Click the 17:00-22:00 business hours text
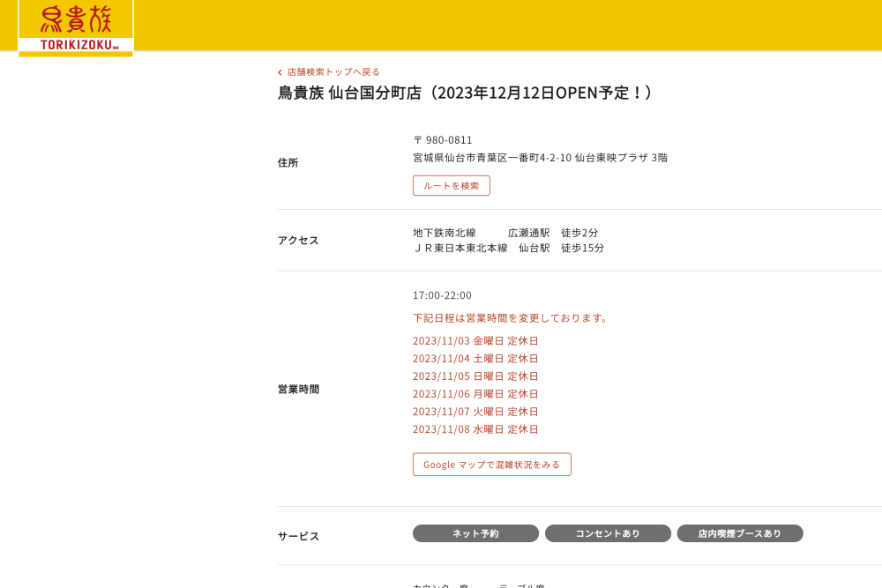The image size is (882, 588). [x=442, y=295]
